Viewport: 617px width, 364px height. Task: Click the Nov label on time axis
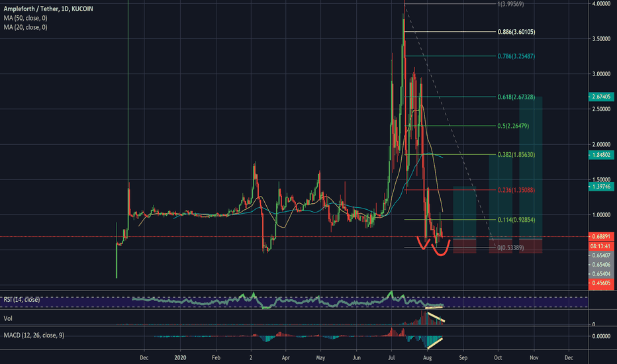(x=534, y=357)
